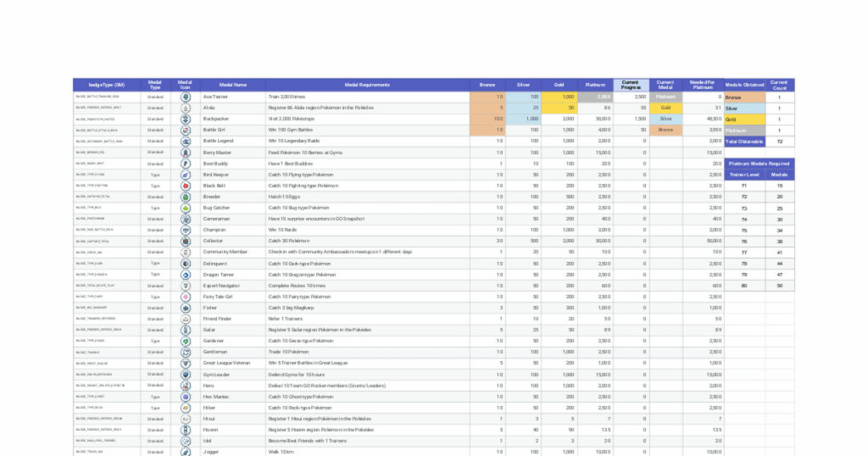Click the 'Catch 3 big Magikarp' requirement cell
Viewport: 868px width, 456px height.
coord(368,308)
